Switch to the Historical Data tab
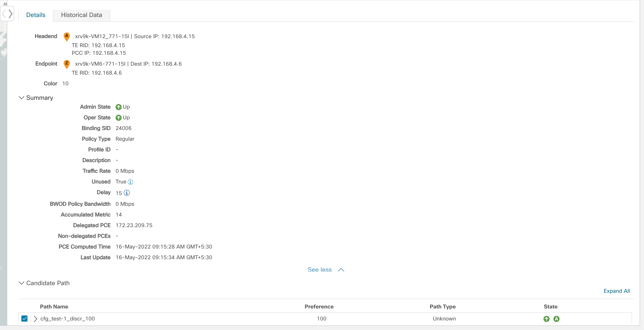 pyautogui.click(x=81, y=15)
